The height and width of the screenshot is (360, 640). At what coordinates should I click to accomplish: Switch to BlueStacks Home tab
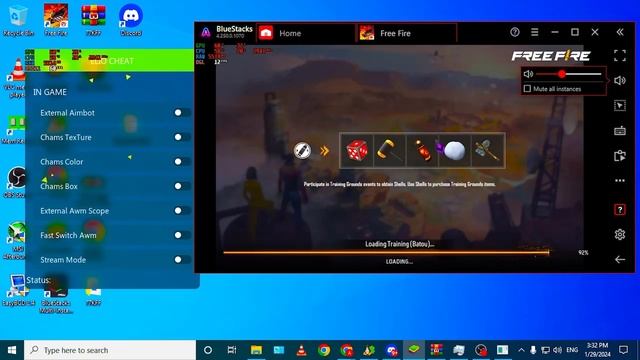[x=306, y=33]
